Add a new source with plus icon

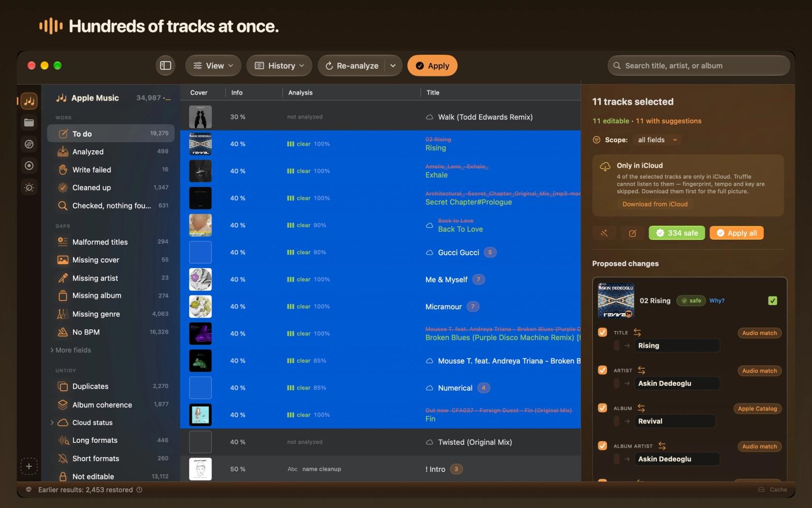click(x=29, y=466)
